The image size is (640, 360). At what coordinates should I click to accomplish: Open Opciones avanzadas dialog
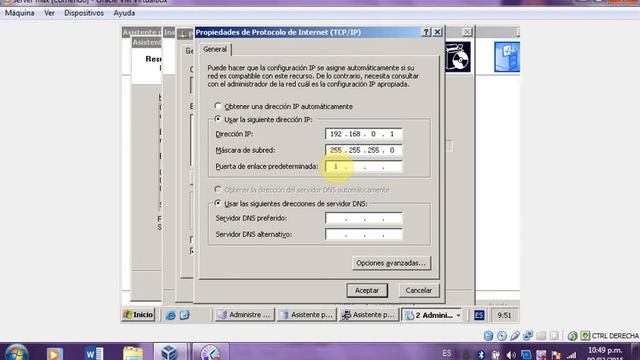(x=391, y=263)
